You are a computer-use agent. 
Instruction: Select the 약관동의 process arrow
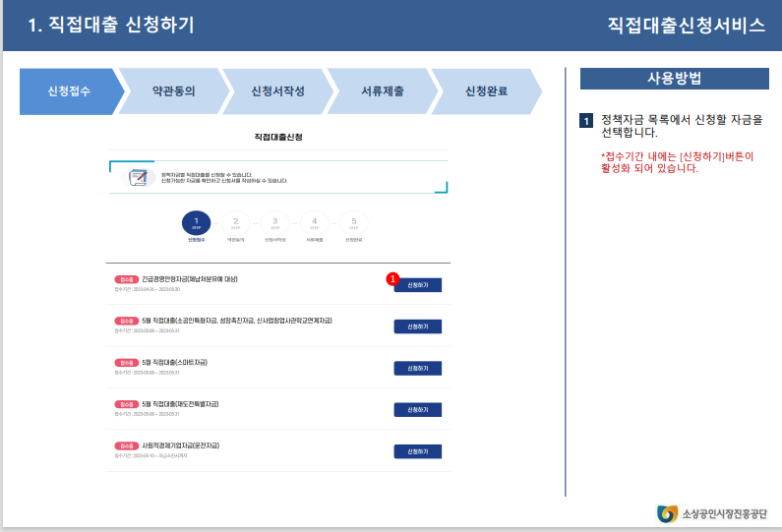click(173, 91)
